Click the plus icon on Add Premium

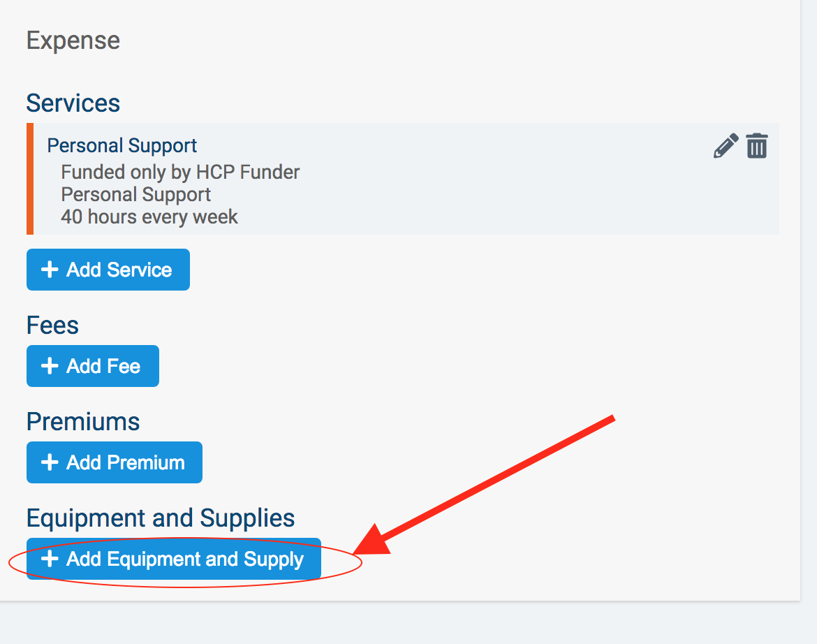coord(50,462)
